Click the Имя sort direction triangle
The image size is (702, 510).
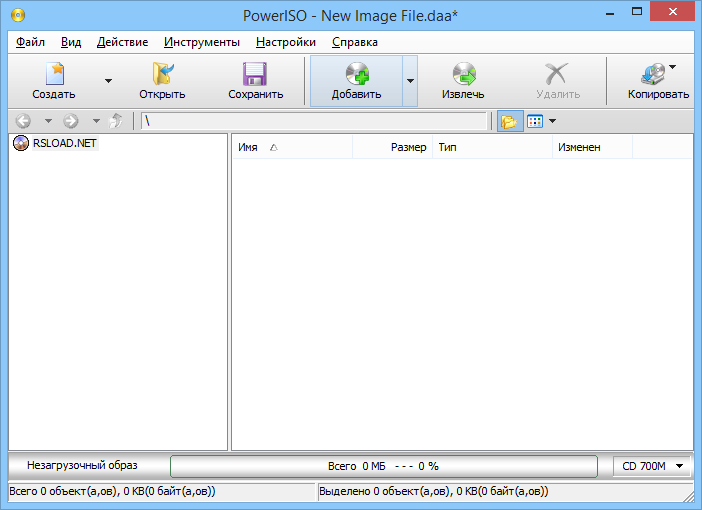[274, 147]
